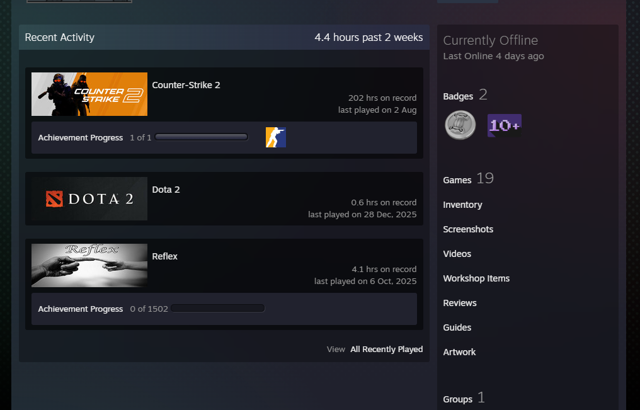Click Counter-Strike 2 Achievement Progress label
Screen dimensions: 640x410
click(x=80, y=138)
